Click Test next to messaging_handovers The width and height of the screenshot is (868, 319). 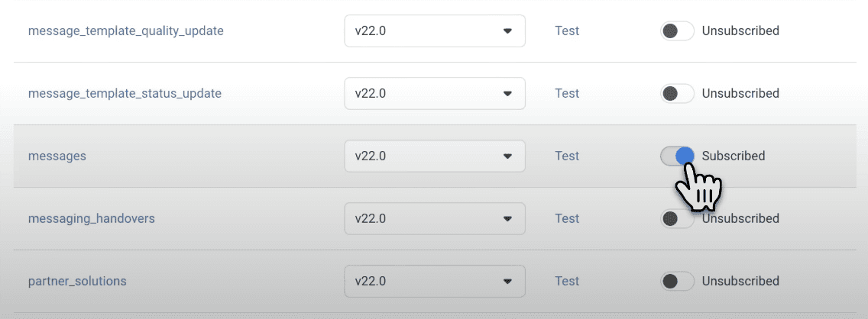tap(567, 218)
